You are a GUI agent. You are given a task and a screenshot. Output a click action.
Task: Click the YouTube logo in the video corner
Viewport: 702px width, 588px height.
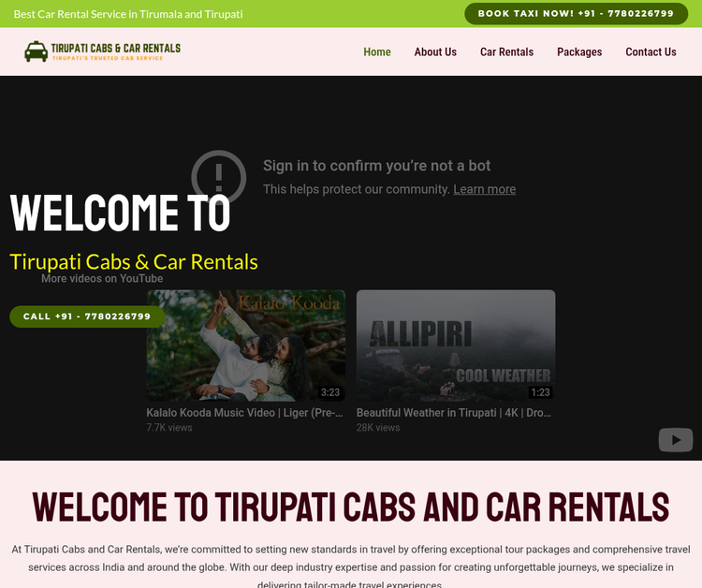[675, 439]
